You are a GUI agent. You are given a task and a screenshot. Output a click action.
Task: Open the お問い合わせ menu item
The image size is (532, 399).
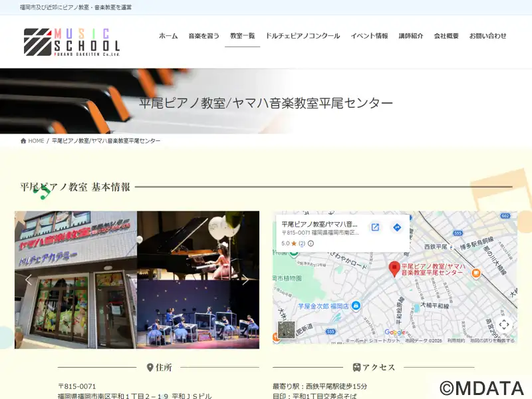click(487, 36)
